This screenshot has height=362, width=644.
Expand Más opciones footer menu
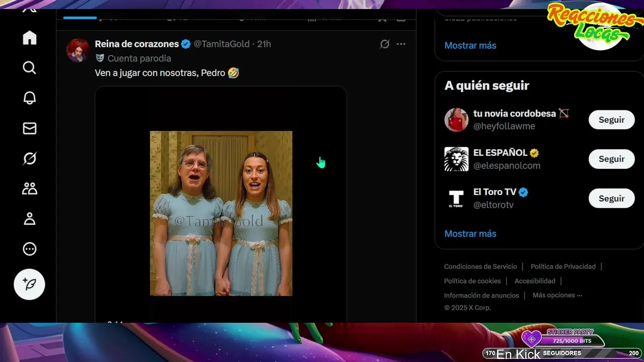click(557, 295)
